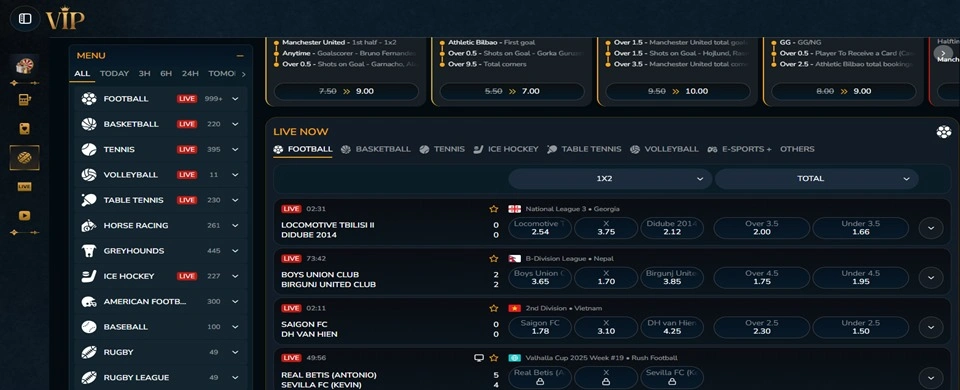960x390 pixels.
Task: Favorite the Boys Union Club match star
Action: [493, 258]
